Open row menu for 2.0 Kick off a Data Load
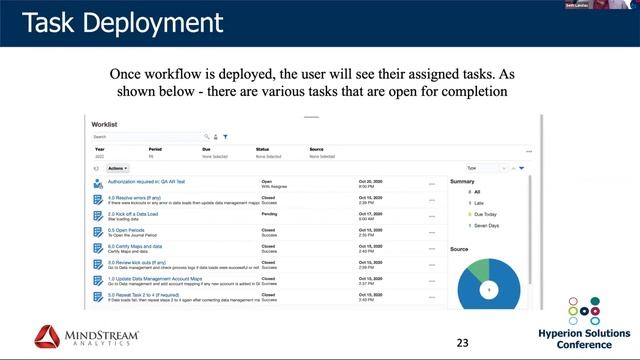 [x=432, y=216]
